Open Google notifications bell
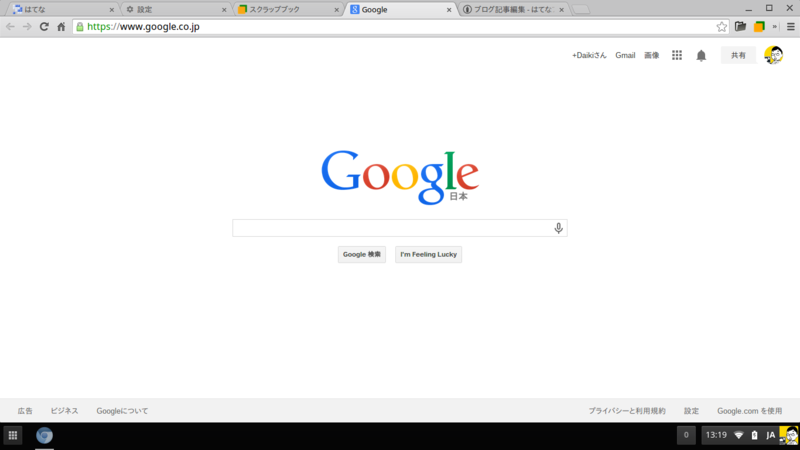The image size is (800, 450). [701, 55]
